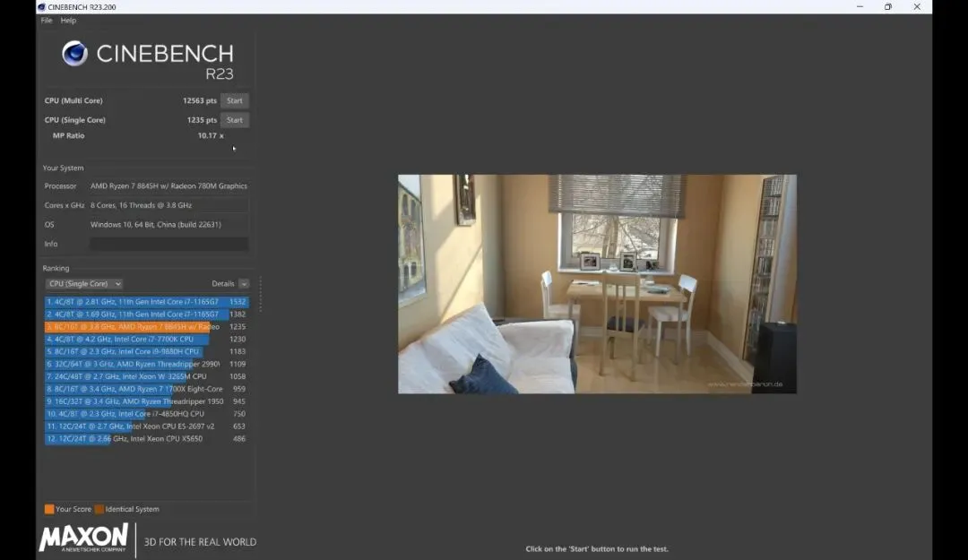Click the panel splitter dotted handle

pos(261,294)
